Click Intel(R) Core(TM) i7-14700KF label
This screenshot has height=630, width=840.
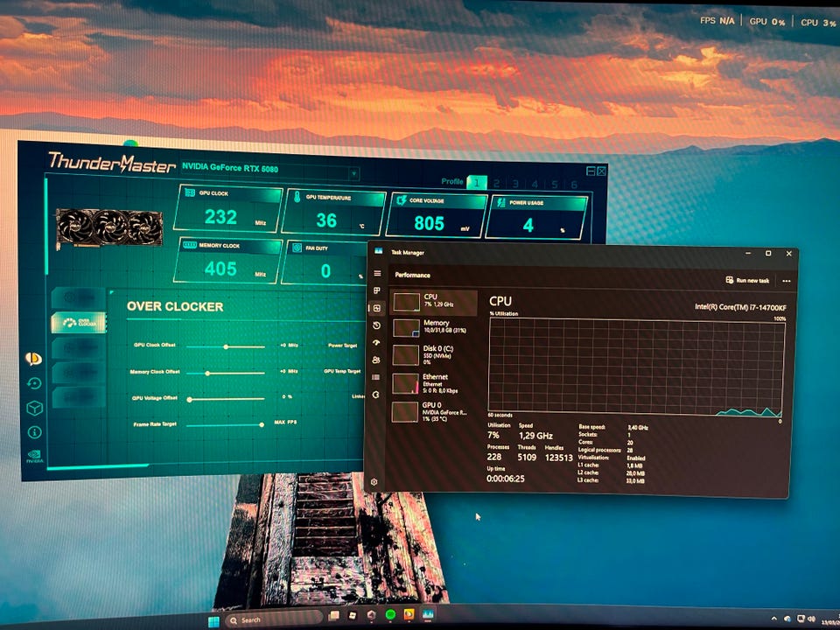click(x=741, y=307)
